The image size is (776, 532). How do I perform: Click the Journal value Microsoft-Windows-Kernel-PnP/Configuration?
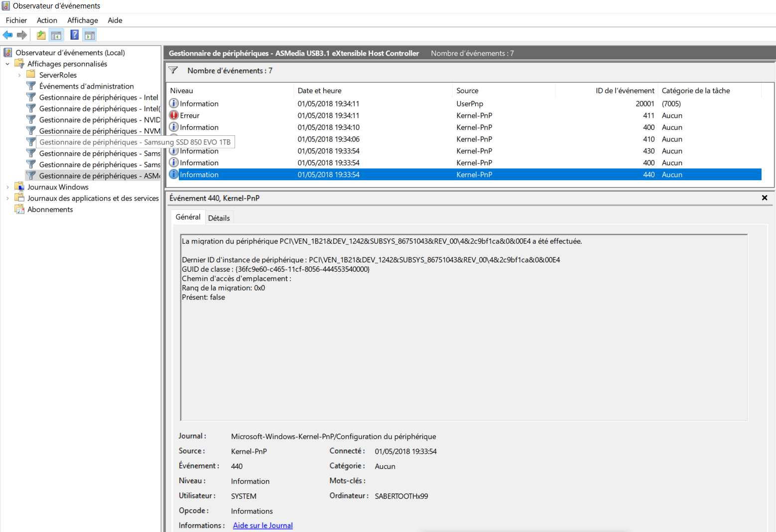(x=333, y=436)
